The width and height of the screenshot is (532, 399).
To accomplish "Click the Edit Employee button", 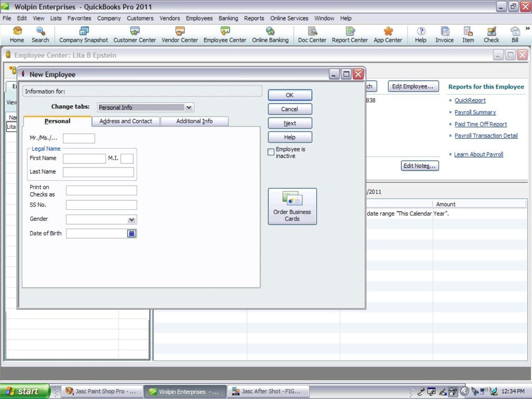I will [413, 86].
